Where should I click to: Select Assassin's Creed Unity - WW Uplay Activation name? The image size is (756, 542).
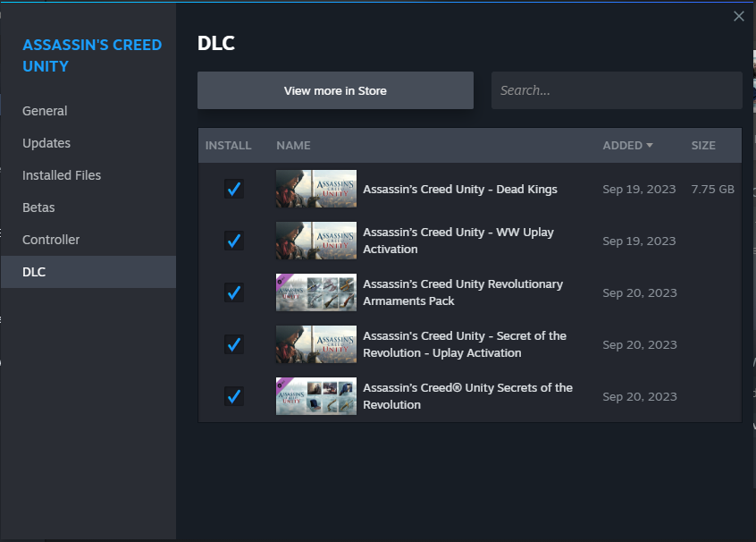458,241
